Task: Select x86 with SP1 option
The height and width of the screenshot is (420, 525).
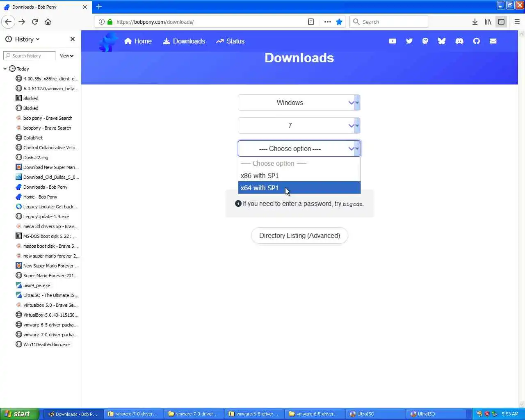Action: click(x=299, y=176)
